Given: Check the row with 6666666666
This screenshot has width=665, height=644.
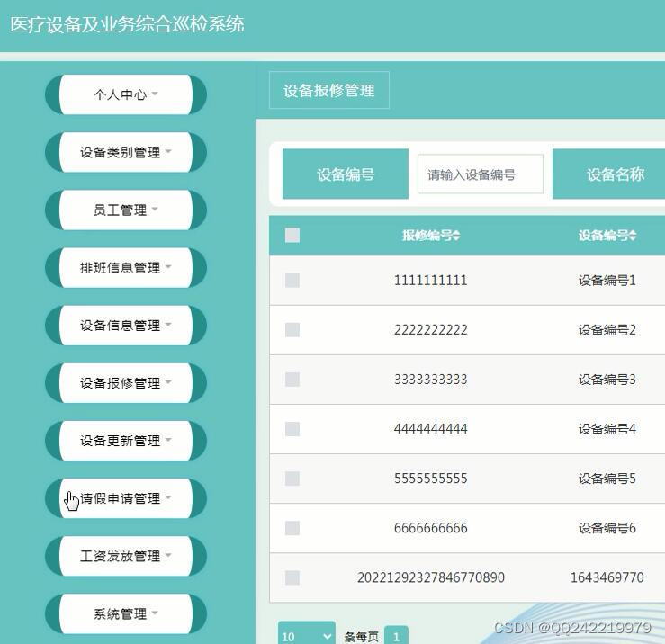Looking at the screenshot, I should click(292, 528).
